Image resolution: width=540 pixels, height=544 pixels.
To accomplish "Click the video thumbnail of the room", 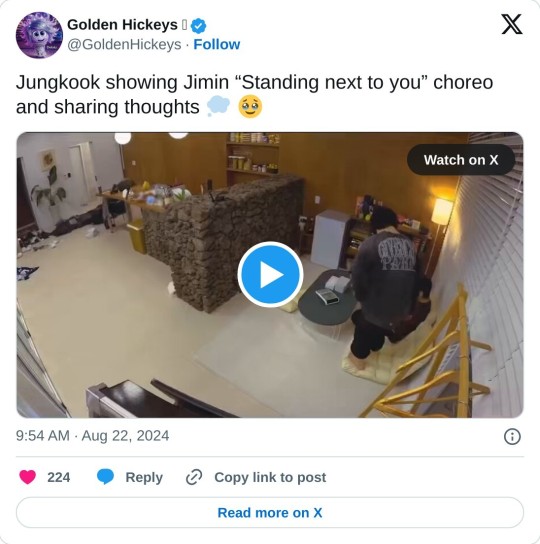I will 270,275.
